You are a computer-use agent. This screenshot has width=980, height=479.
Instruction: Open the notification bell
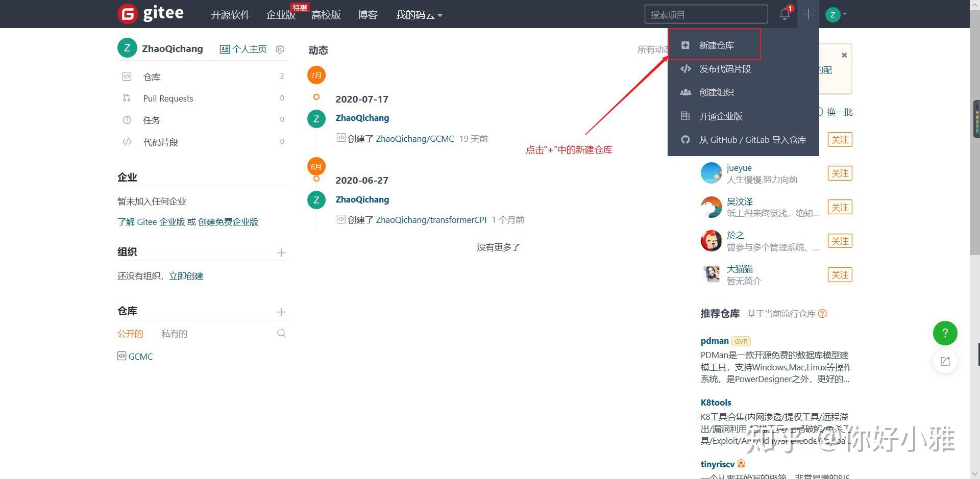(x=785, y=14)
